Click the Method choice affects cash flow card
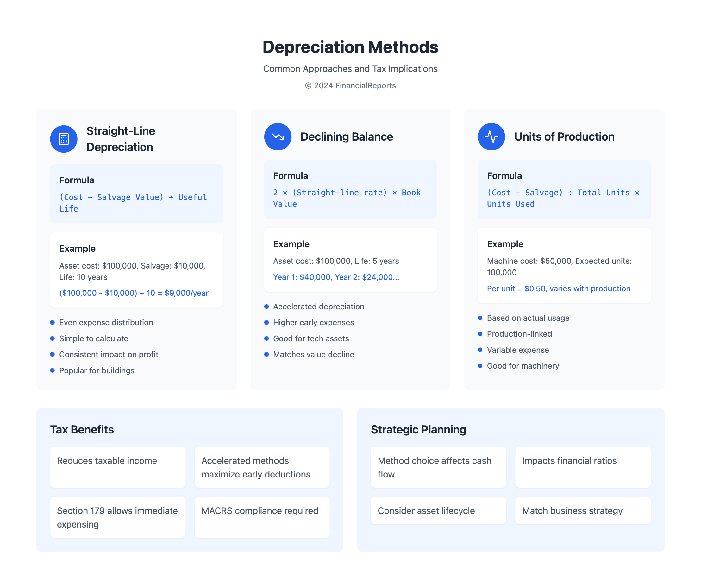This screenshot has width=701, height=588. point(438,467)
